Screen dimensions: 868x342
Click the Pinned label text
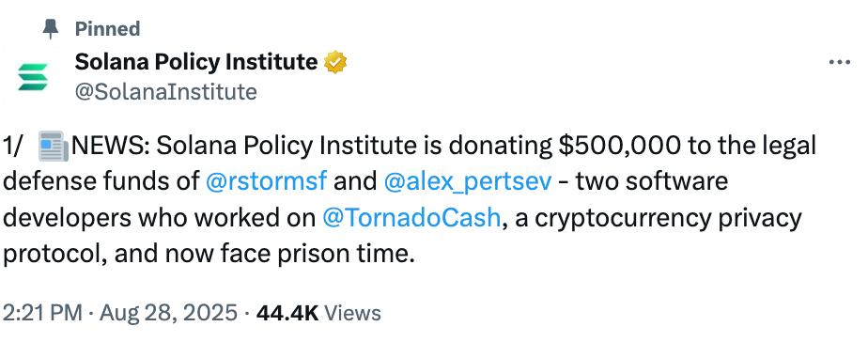107,29
